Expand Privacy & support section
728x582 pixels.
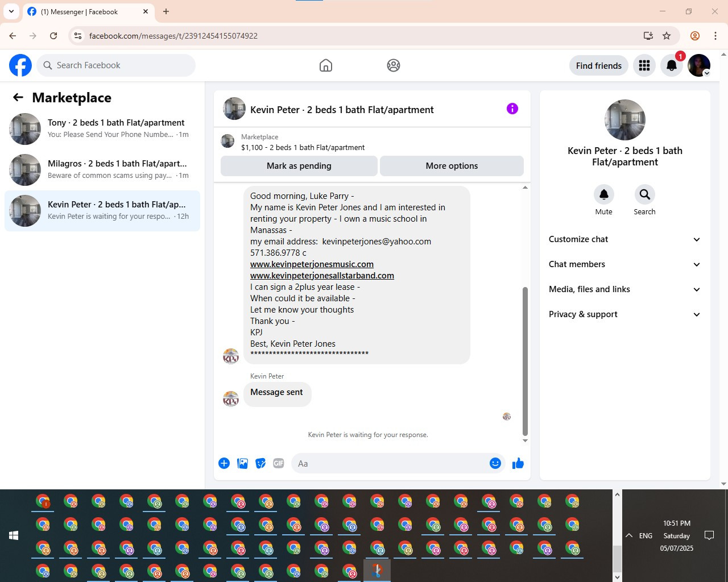tap(624, 314)
